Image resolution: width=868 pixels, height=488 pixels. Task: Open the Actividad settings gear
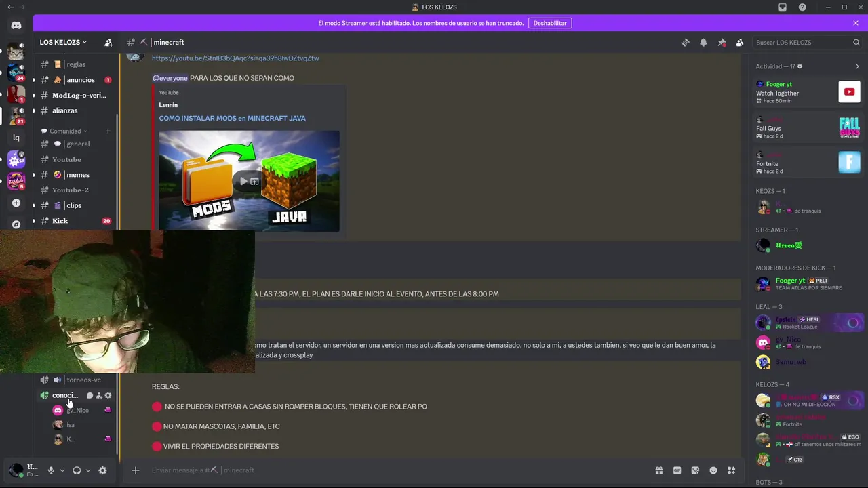point(800,66)
